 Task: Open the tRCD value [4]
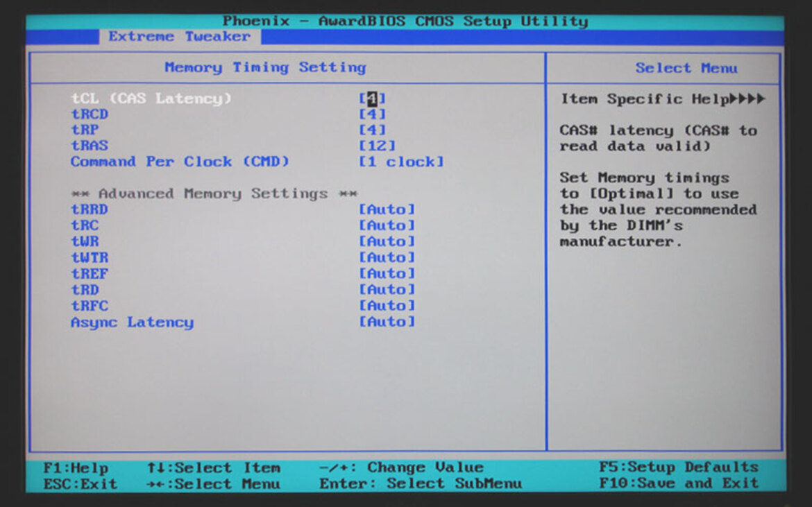[372, 114]
